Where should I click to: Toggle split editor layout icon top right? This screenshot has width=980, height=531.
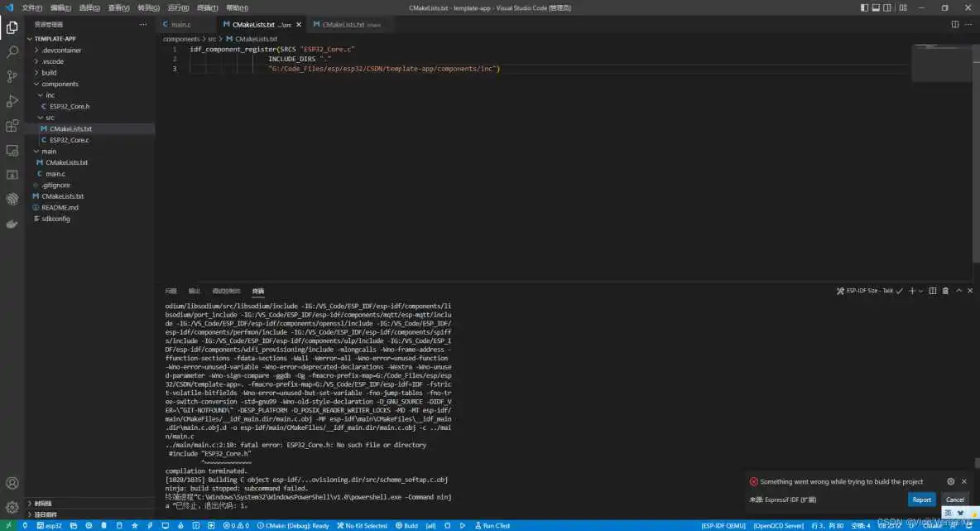(955, 24)
